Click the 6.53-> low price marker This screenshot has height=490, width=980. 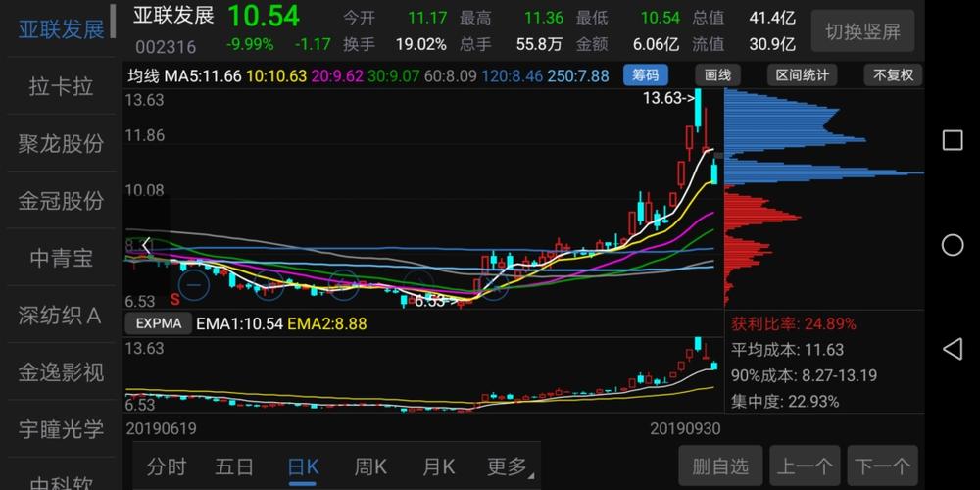pos(436,301)
